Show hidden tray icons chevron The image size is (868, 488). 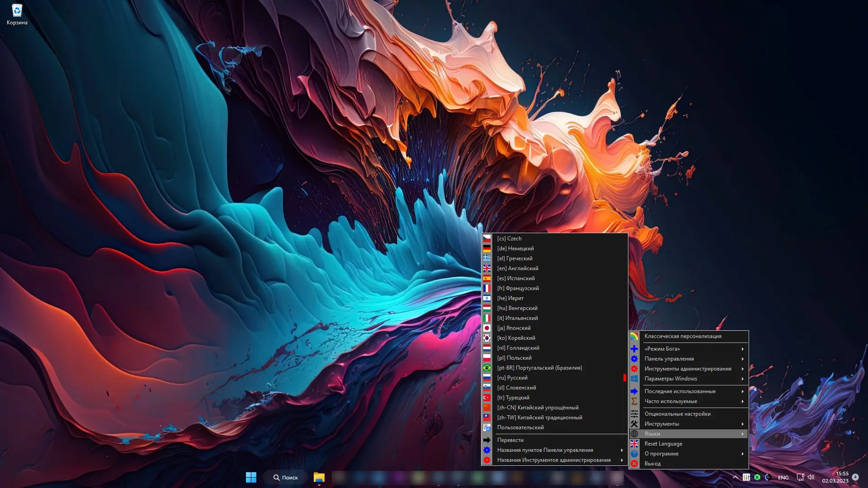(735, 477)
